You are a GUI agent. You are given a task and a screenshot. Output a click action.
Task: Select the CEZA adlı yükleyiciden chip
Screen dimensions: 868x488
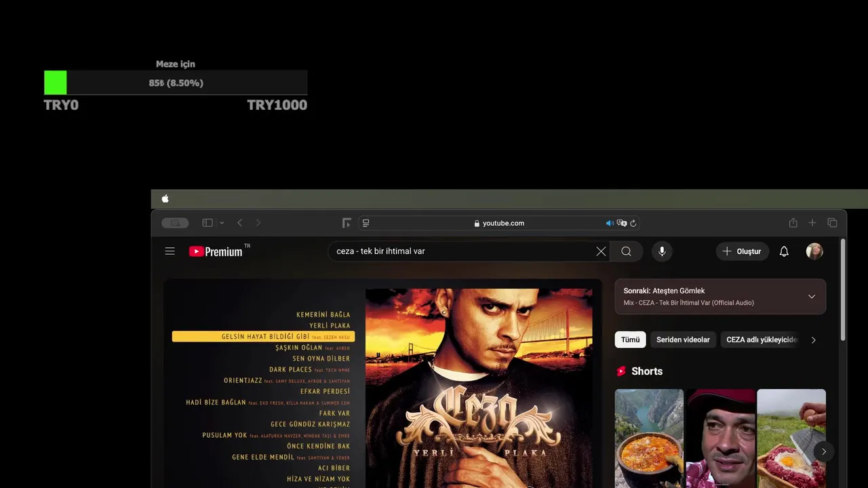(761, 340)
